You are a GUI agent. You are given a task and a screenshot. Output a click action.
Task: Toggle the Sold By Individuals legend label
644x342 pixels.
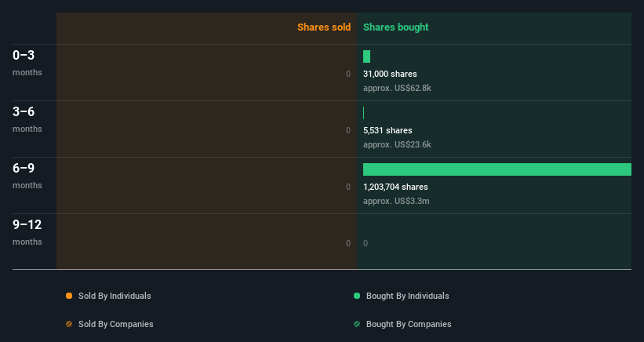(x=115, y=296)
